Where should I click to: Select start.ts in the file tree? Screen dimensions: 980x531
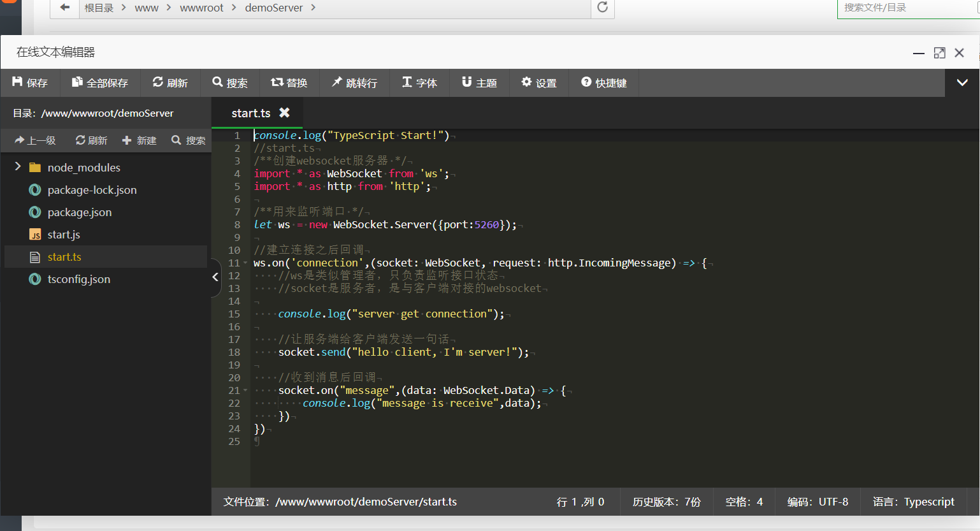pos(64,257)
